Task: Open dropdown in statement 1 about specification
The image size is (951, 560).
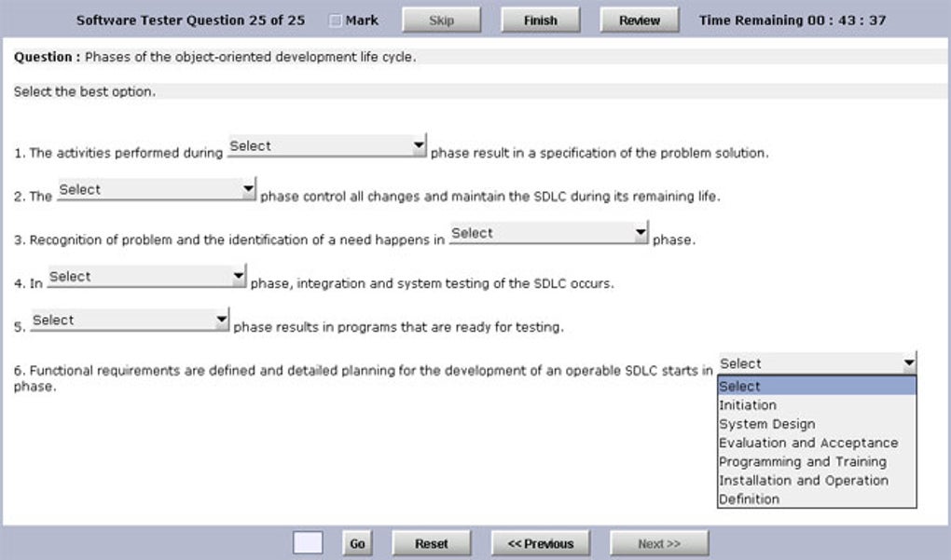Action: 327,146
